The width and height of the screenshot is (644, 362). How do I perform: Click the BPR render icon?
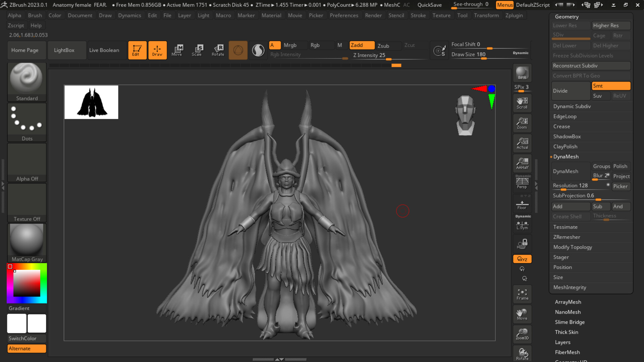click(x=522, y=73)
